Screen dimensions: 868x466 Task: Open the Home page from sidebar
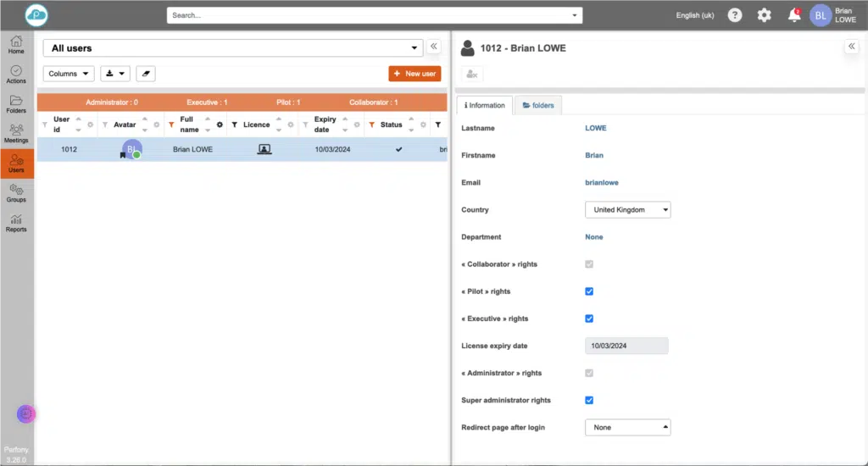[16, 44]
